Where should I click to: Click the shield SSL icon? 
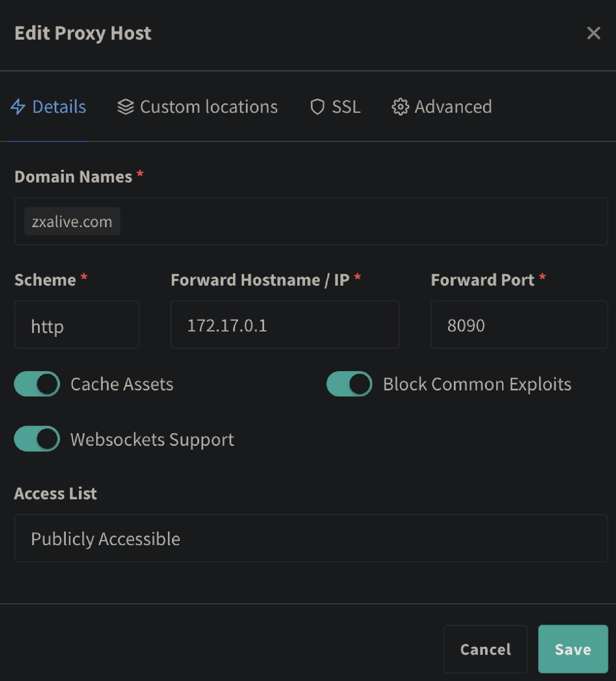click(317, 107)
